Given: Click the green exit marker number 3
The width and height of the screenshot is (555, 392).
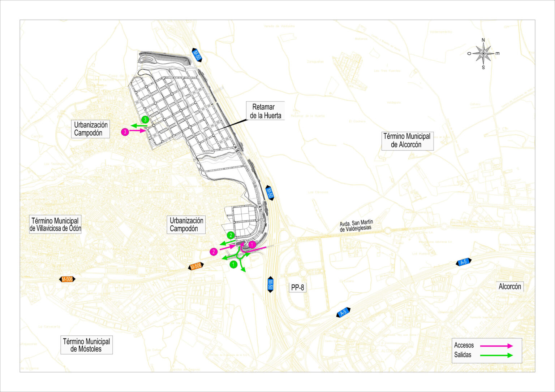Looking at the screenshot, I should point(145,119).
